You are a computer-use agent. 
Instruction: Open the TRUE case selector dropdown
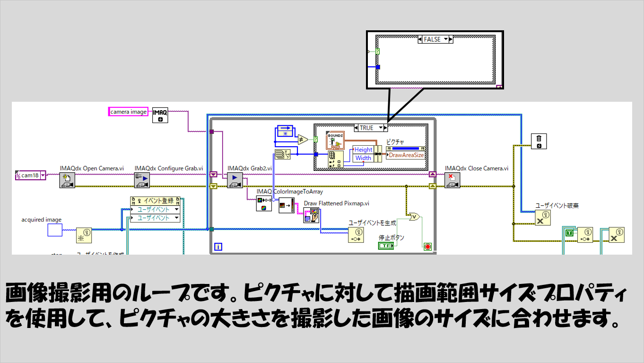tap(381, 128)
